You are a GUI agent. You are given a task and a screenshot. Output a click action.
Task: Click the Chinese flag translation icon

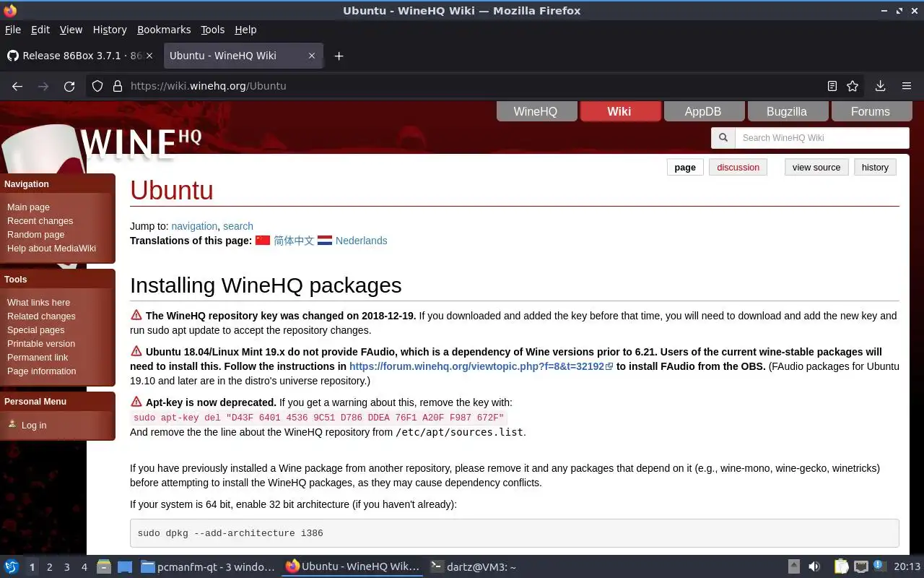click(263, 241)
